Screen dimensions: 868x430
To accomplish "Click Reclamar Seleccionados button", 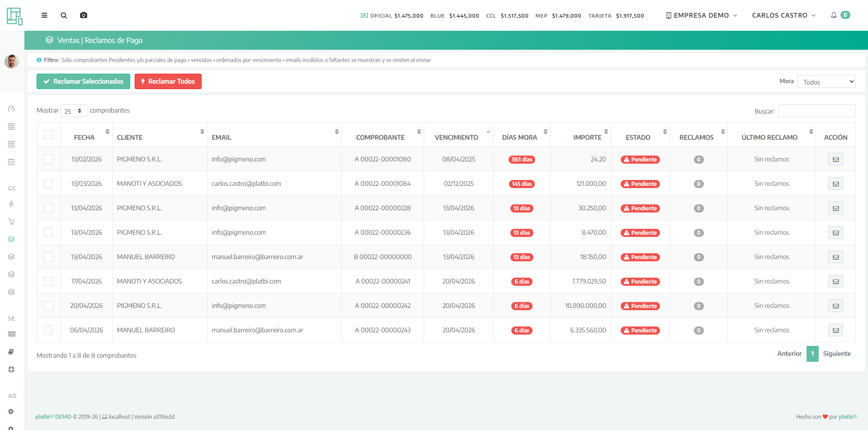I will click(x=83, y=81).
